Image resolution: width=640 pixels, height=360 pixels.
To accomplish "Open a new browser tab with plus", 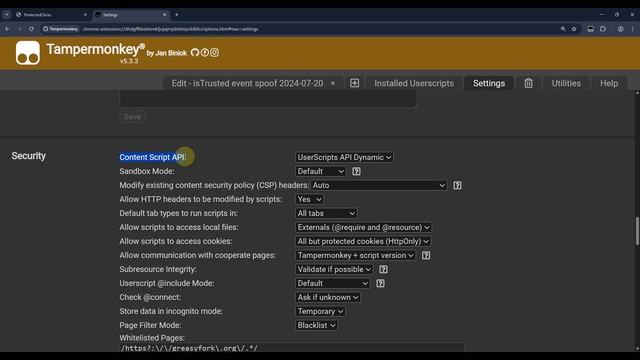I will click(x=176, y=15).
